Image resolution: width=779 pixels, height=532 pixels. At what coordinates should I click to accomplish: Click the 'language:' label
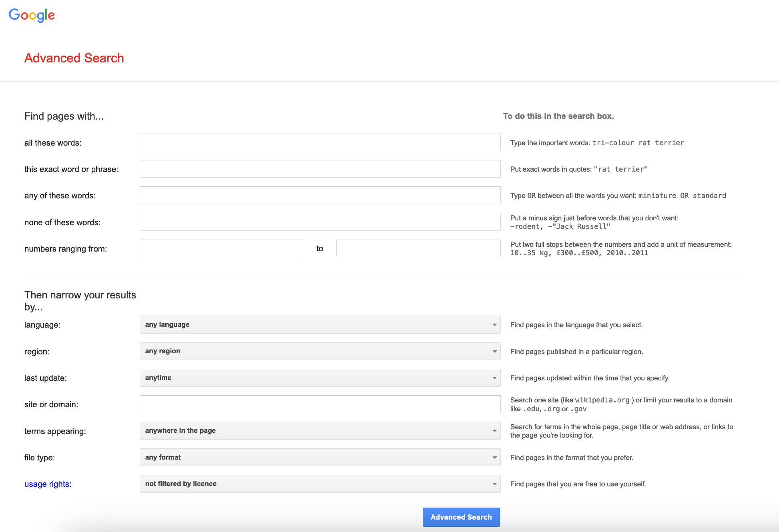42,325
